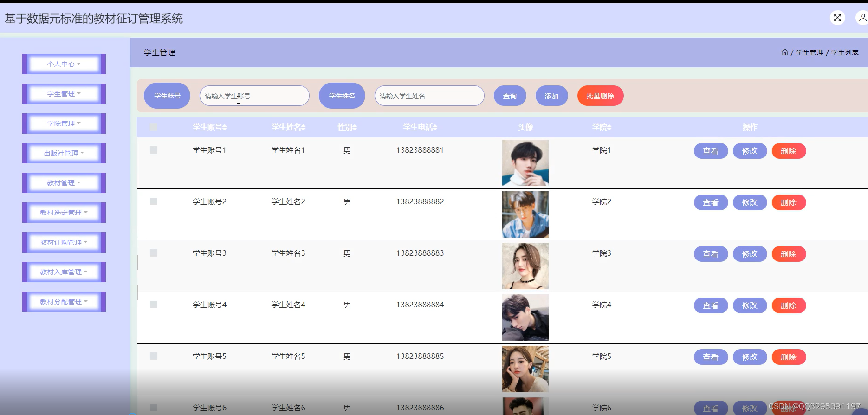Check the row for 学生账号1
Viewport: 868px width, 415px height.
tap(154, 150)
